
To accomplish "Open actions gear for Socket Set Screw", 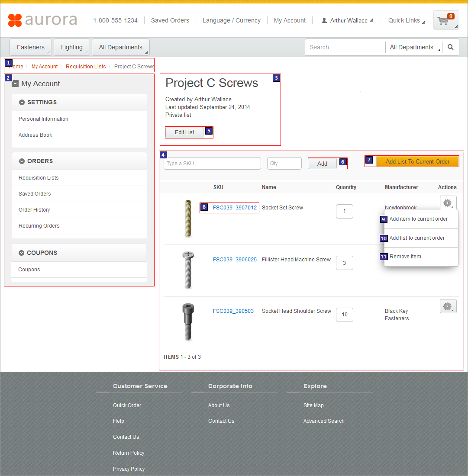I will (x=448, y=203).
